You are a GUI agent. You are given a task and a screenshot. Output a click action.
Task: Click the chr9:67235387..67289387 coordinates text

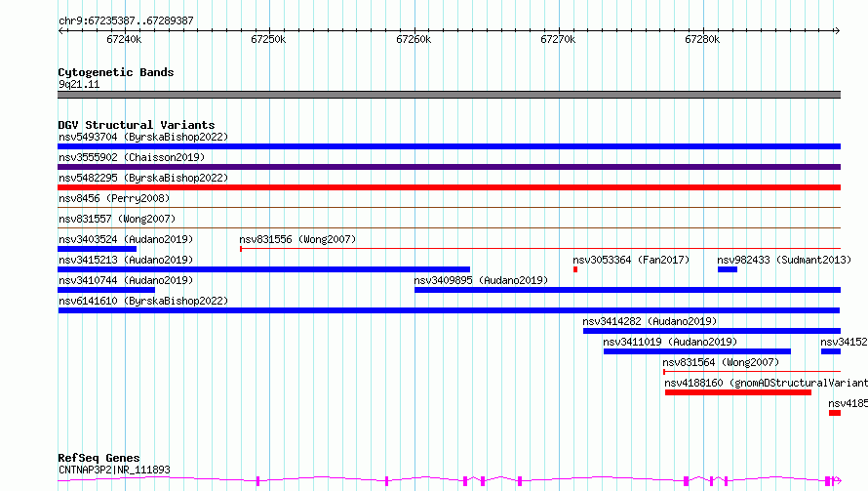click(x=126, y=20)
